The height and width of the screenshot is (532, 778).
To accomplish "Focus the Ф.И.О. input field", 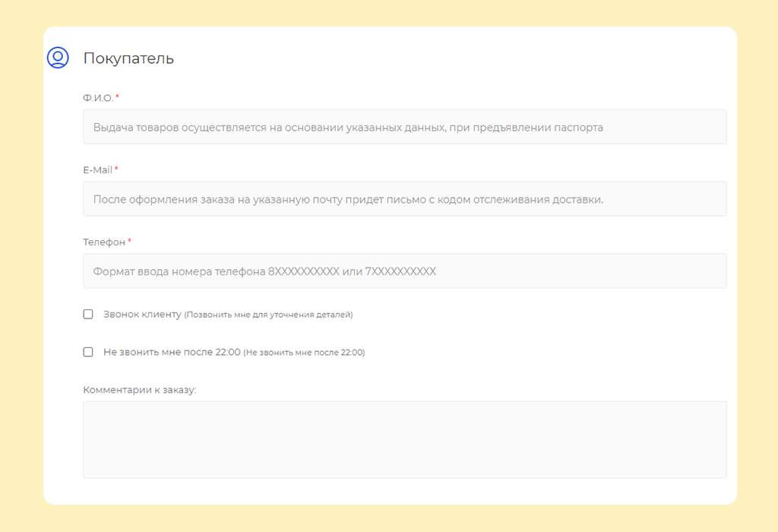I will coord(404,127).
